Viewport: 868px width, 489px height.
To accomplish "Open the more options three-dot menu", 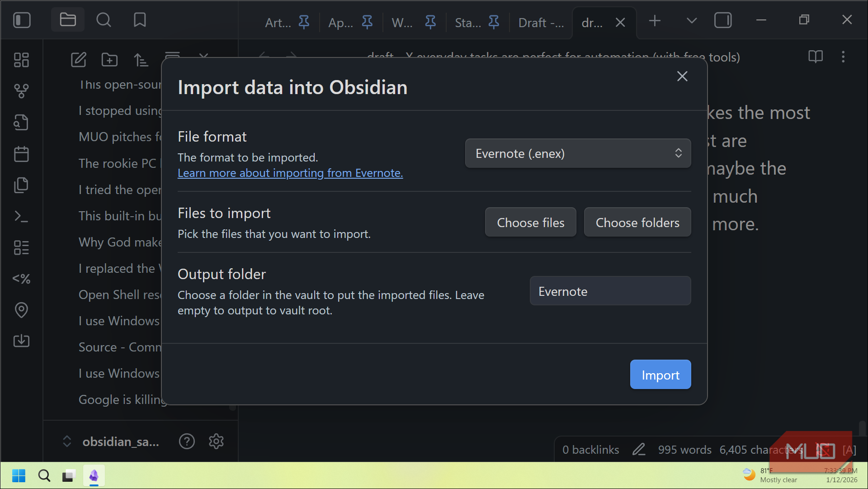I will [x=843, y=57].
